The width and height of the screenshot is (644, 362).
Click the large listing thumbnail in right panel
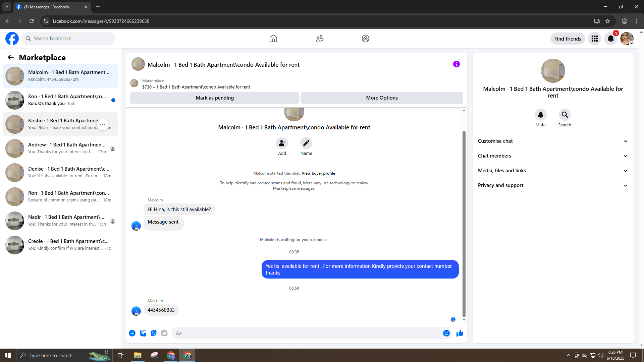553,71
